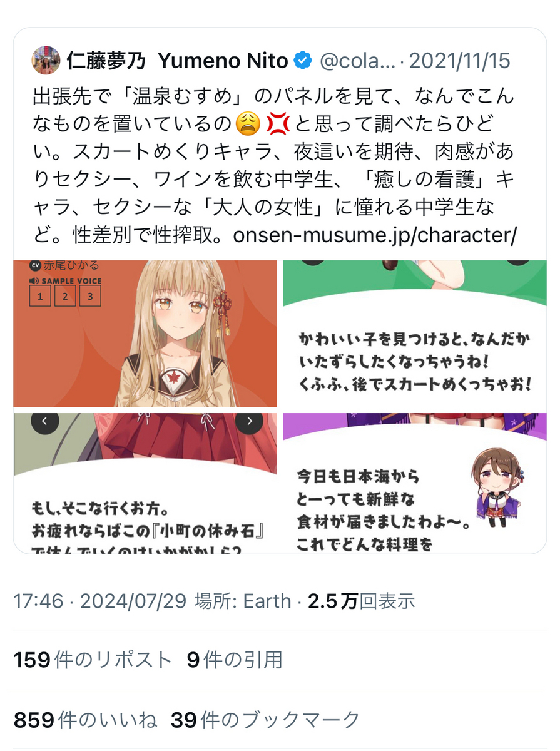View the 859 件のいいね likes list
The width and height of the screenshot is (560, 751).
pyautogui.click(x=86, y=720)
